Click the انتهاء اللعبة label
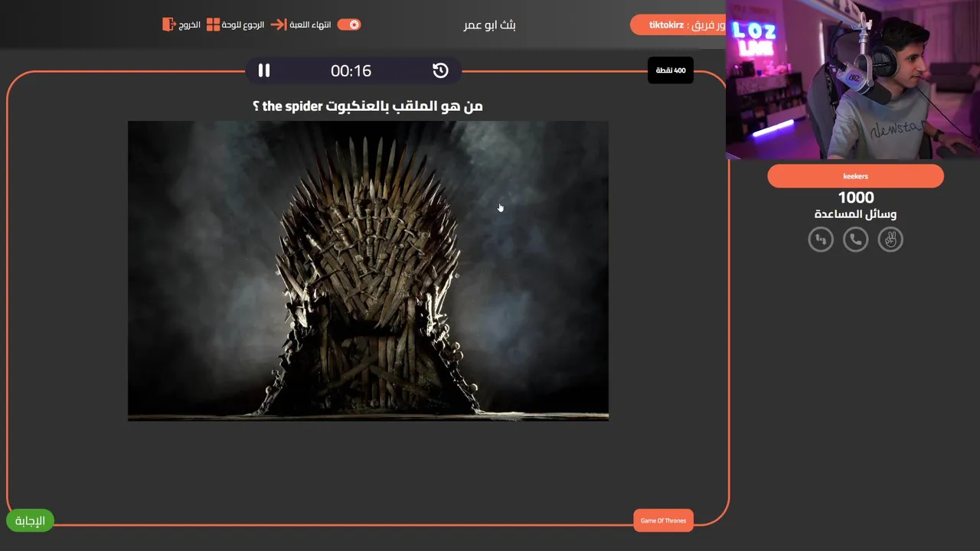 pyautogui.click(x=310, y=24)
